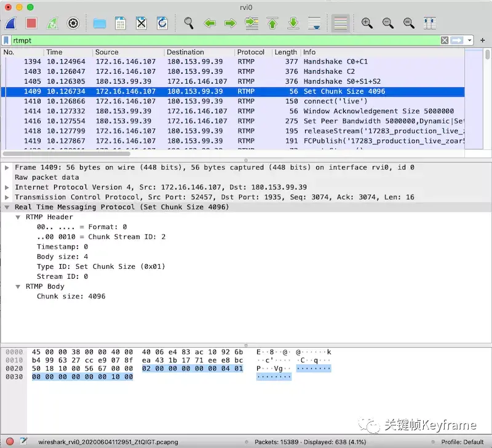Collapse the RTMP Body node

(x=18, y=287)
